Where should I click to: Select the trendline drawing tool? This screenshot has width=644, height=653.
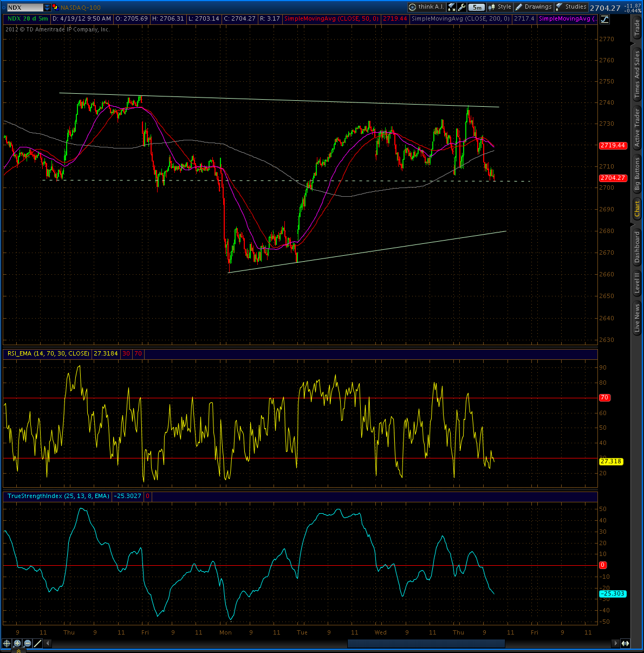[38, 643]
